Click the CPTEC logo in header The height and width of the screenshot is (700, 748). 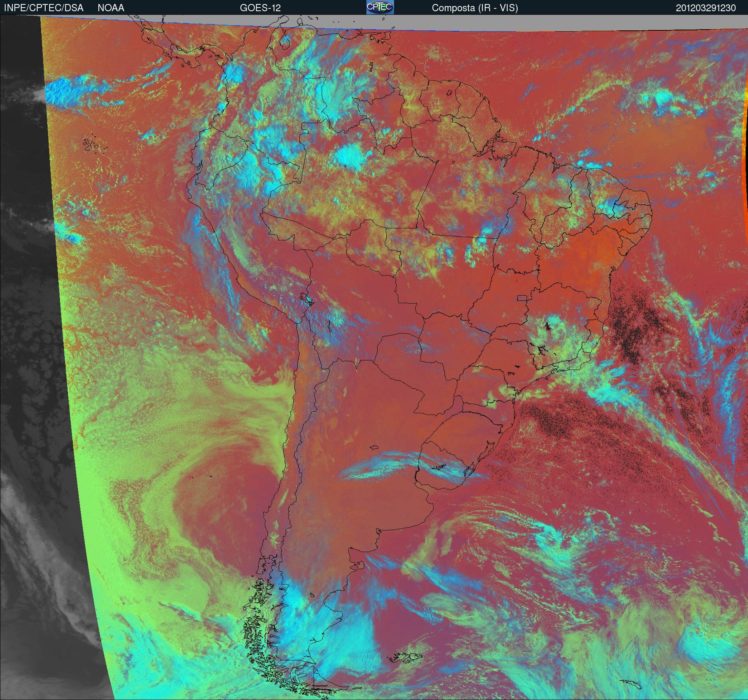(380, 7)
